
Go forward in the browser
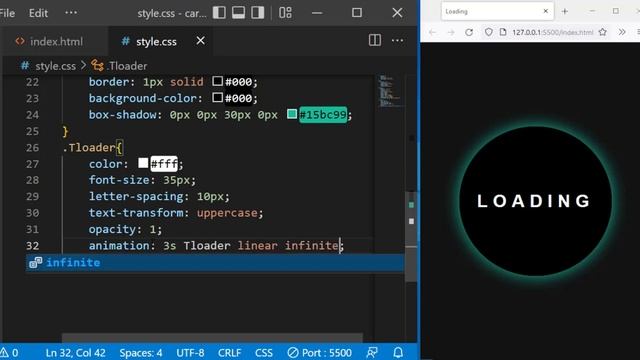pyautogui.click(x=451, y=32)
